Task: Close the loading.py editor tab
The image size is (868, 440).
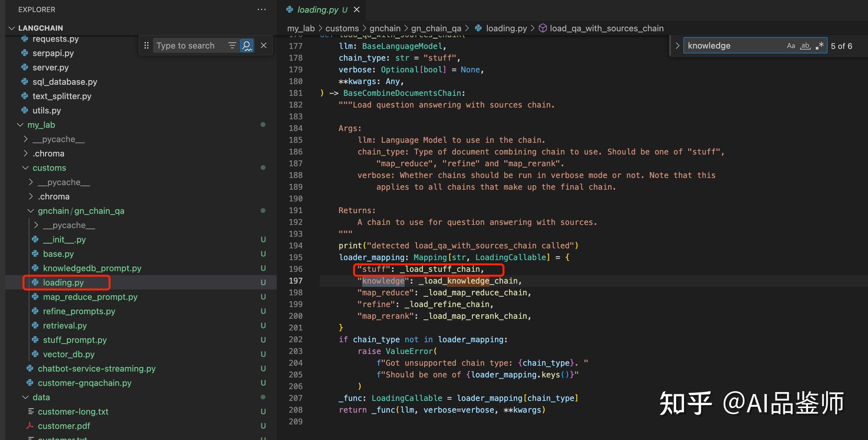Action: (x=356, y=9)
